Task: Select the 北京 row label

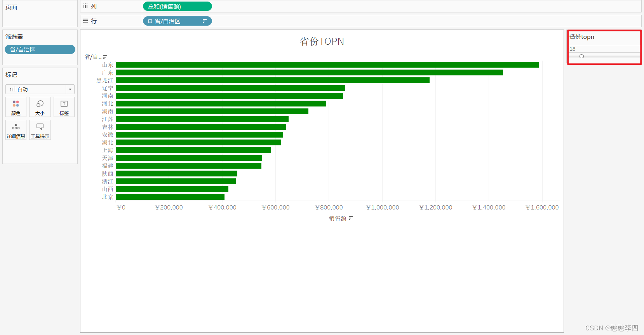Action: click(x=108, y=197)
